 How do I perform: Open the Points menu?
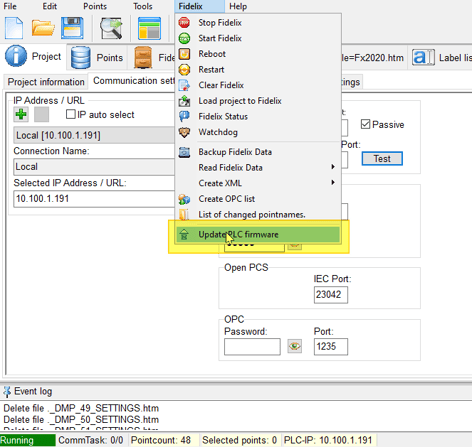tap(95, 6)
